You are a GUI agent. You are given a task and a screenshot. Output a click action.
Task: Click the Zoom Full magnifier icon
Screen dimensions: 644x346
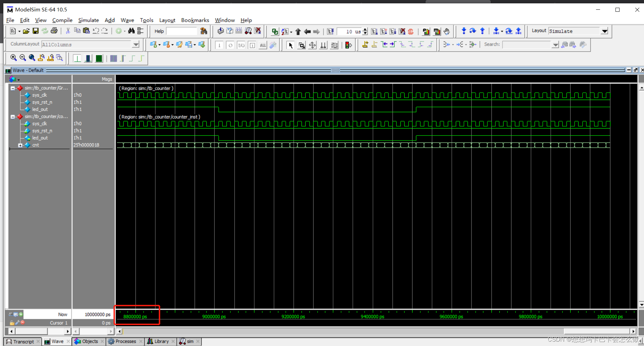pos(32,58)
